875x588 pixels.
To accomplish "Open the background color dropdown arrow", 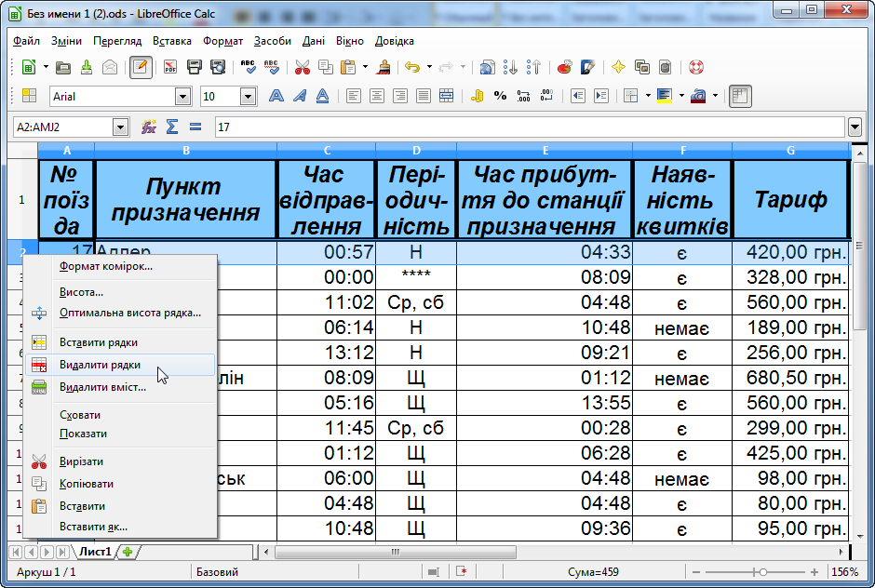I will pos(681,96).
